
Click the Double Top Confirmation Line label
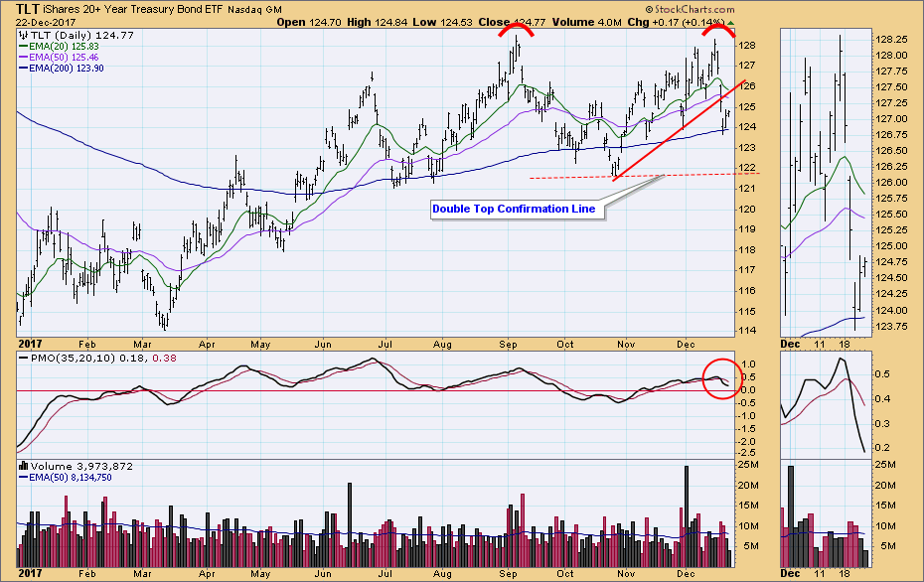tap(514, 210)
